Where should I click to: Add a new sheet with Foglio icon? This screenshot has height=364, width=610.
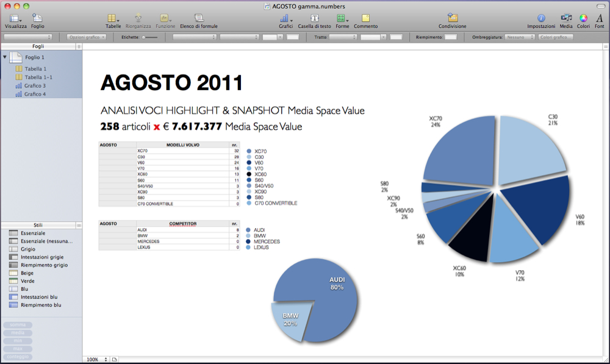pyautogui.click(x=38, y=18)
